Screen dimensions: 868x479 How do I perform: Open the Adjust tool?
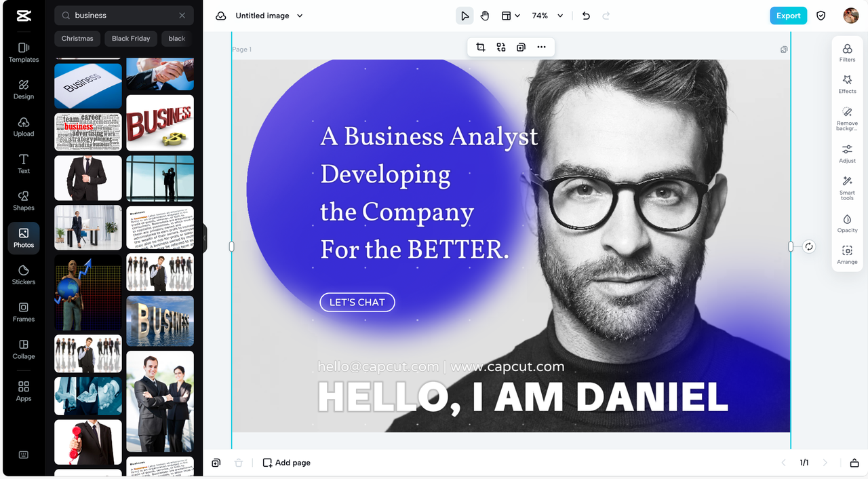(847, 154)
